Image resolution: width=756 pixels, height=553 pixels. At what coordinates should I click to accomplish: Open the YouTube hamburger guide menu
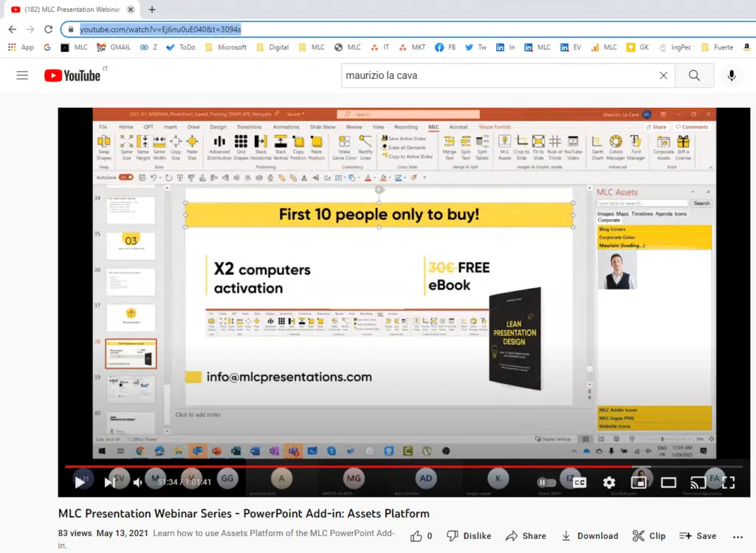coord(22,75)
